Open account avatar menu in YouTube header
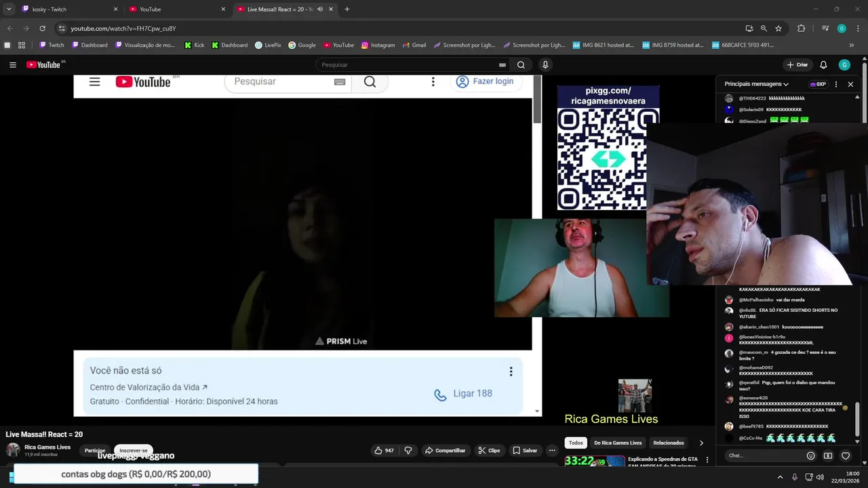The width and height of the screenshot is (868, 488). pos(844,65)
